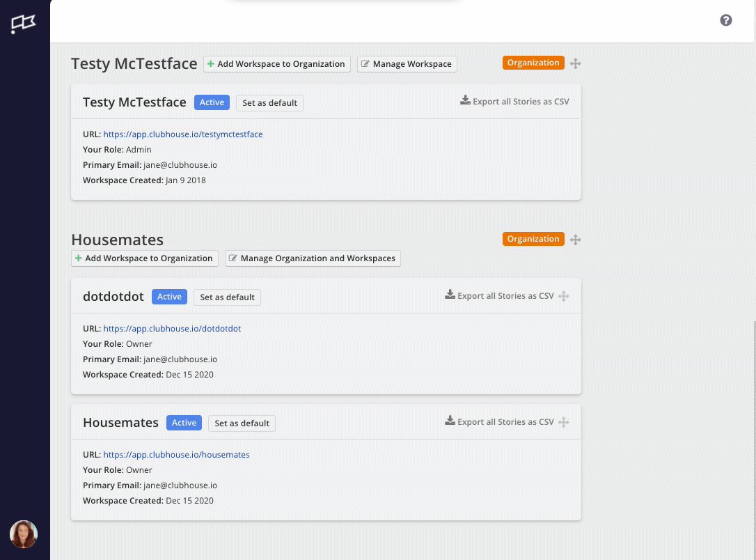The width and height of the screenshot is (756, 560).
Task: Set Housemates workspace as default
Action: 242,423
